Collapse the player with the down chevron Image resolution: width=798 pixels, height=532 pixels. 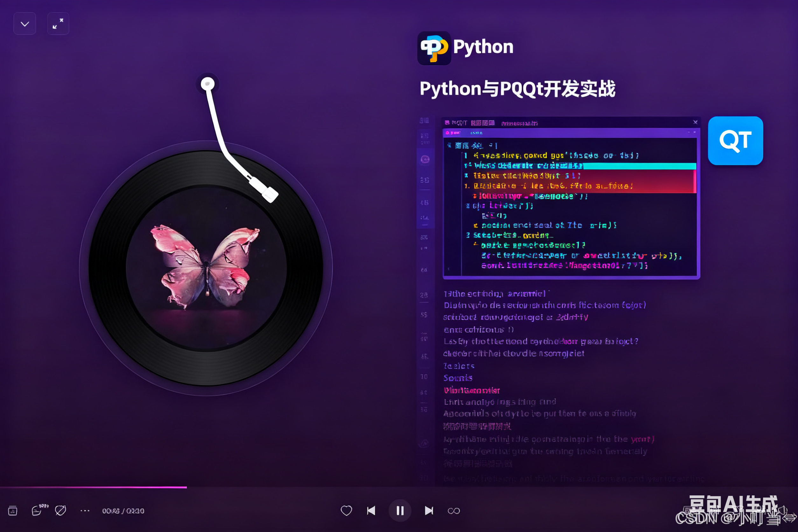tap(25, 24)
